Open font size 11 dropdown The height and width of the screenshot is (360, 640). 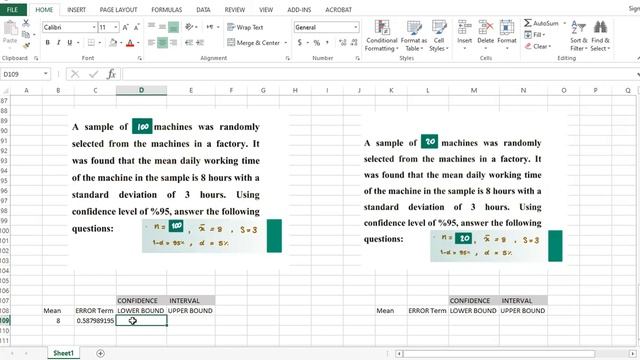(116, 27)
